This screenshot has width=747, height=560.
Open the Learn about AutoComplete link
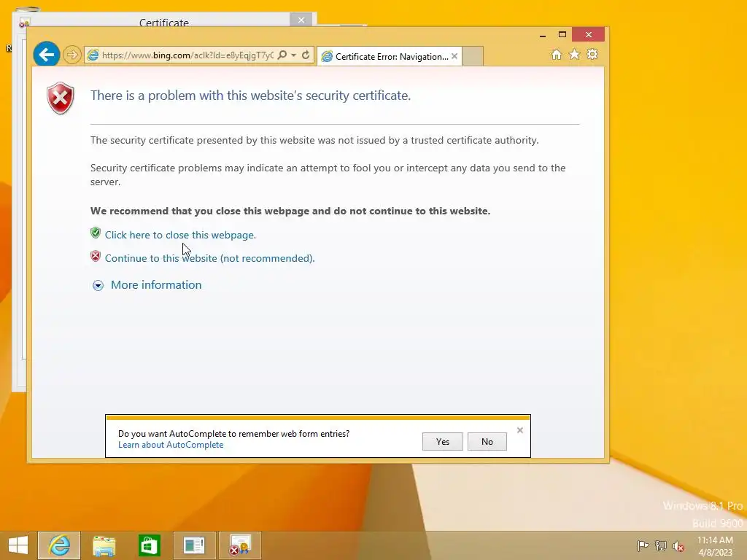(171, 445)
